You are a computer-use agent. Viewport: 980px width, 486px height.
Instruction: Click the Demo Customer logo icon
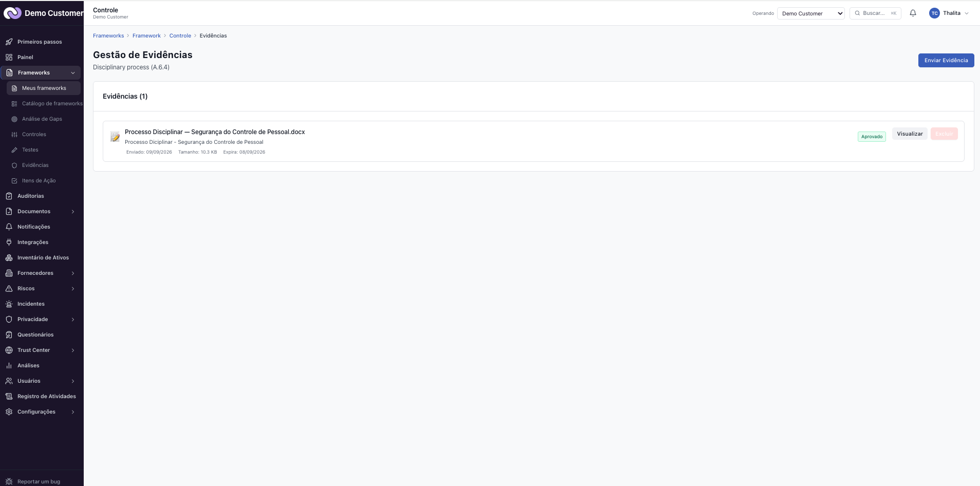[x=12, y=13]
